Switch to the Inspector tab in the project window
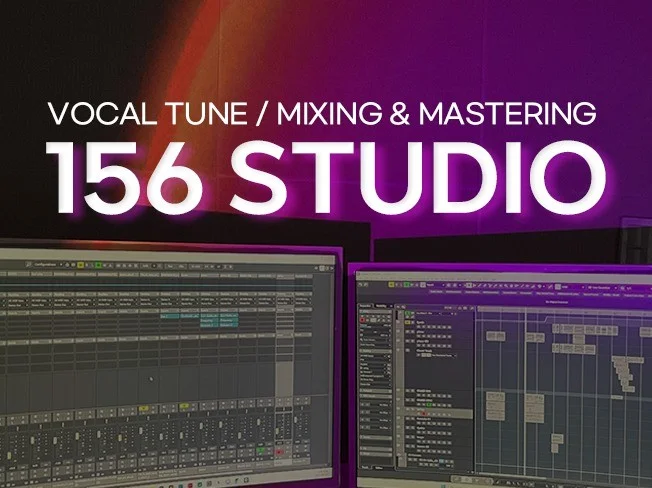Viewport: 652px width, 488px height. (x=366, y=306)
